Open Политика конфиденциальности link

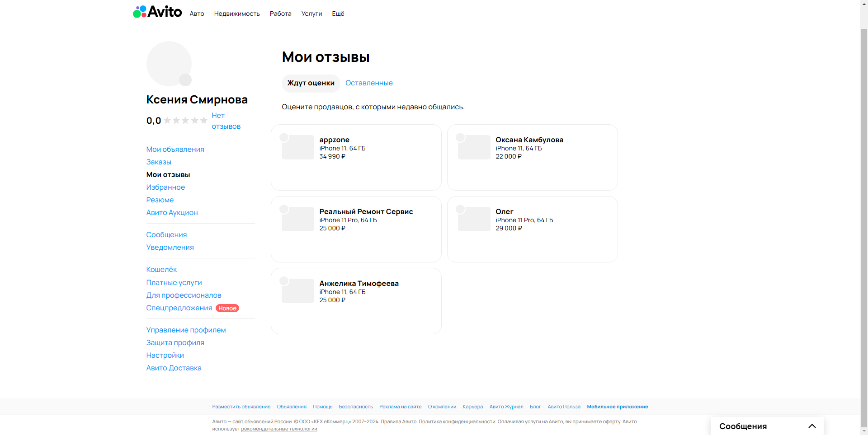click(457, 421)
